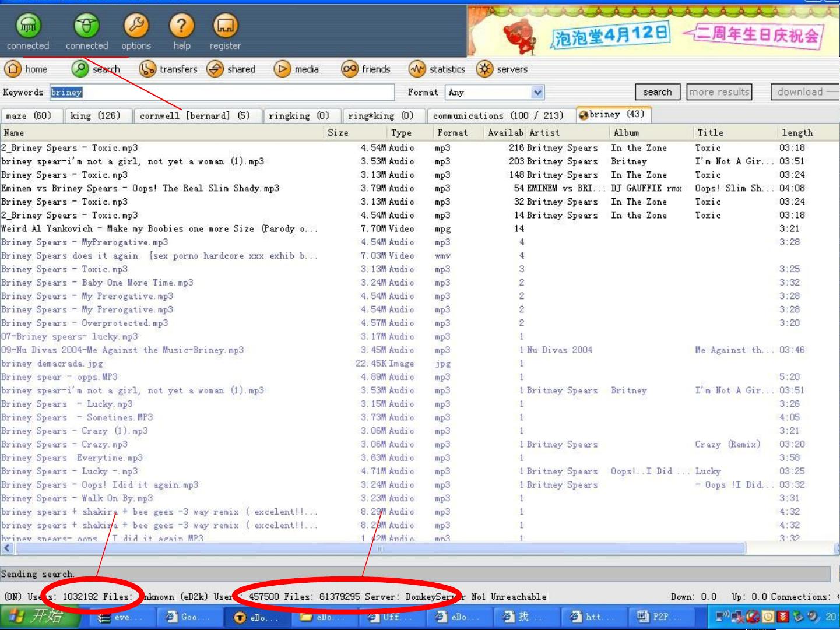Select 'Briney Spears - Oops! Idid it again.mp3'

click(420, 484)
